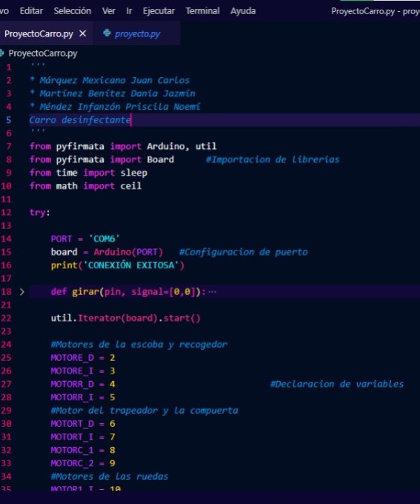Open the Ver menu
This screenshot has width=420, height=504.
(x=109, y=11)
